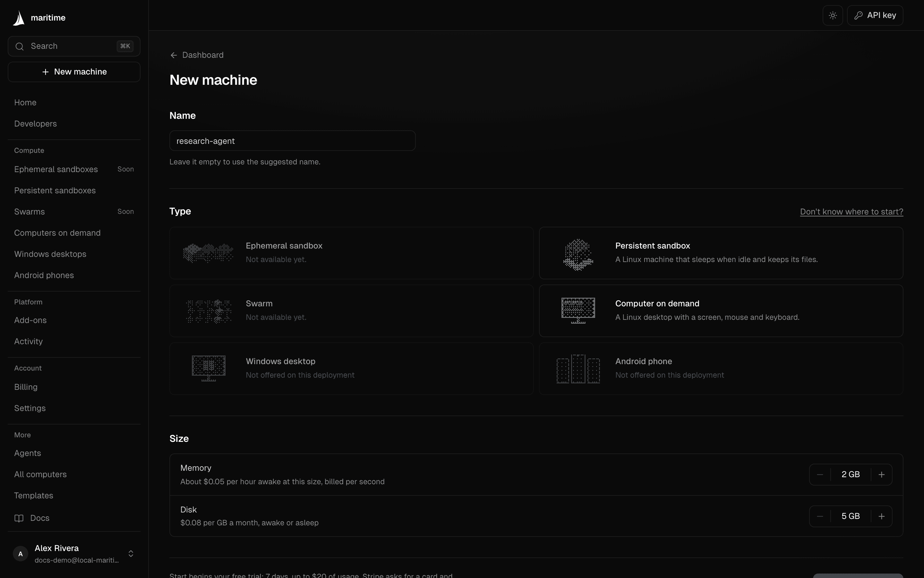Click the maritime sail logo icon
Viewport: 924px width, 578px height.
pyautogui.click(x=19, y=18)
